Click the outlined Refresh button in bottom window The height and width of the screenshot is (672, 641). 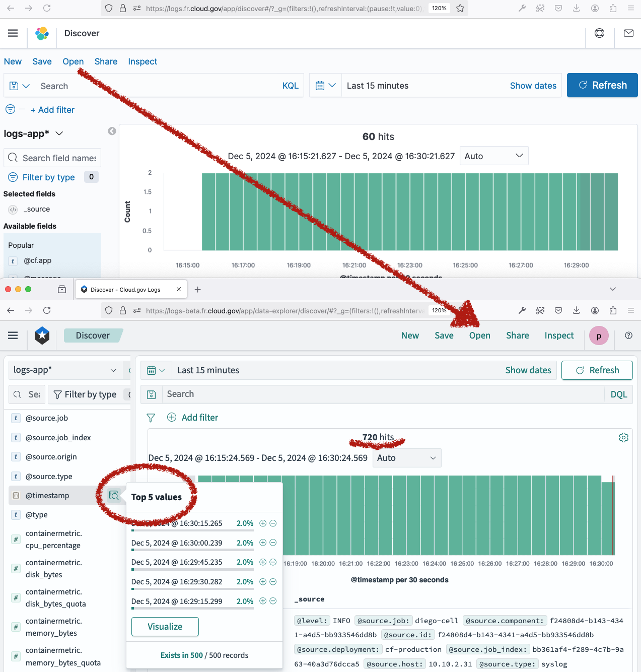click(x=597, y=370)
